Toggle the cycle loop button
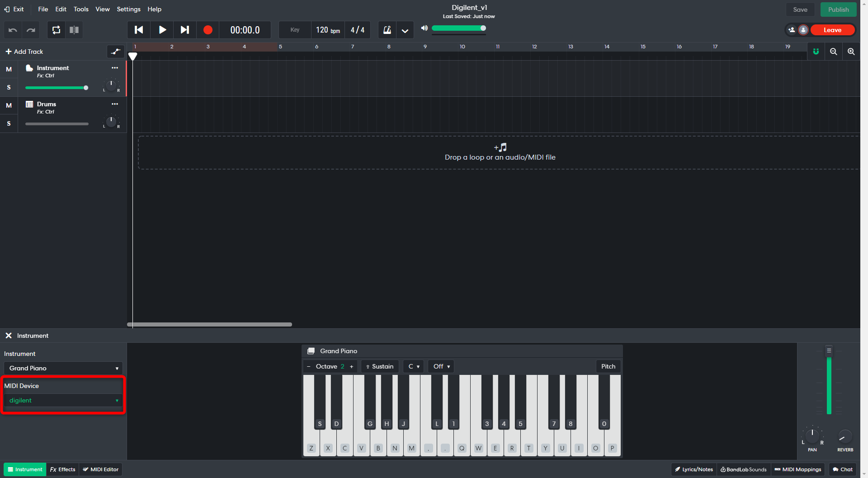 click(56, 30)
